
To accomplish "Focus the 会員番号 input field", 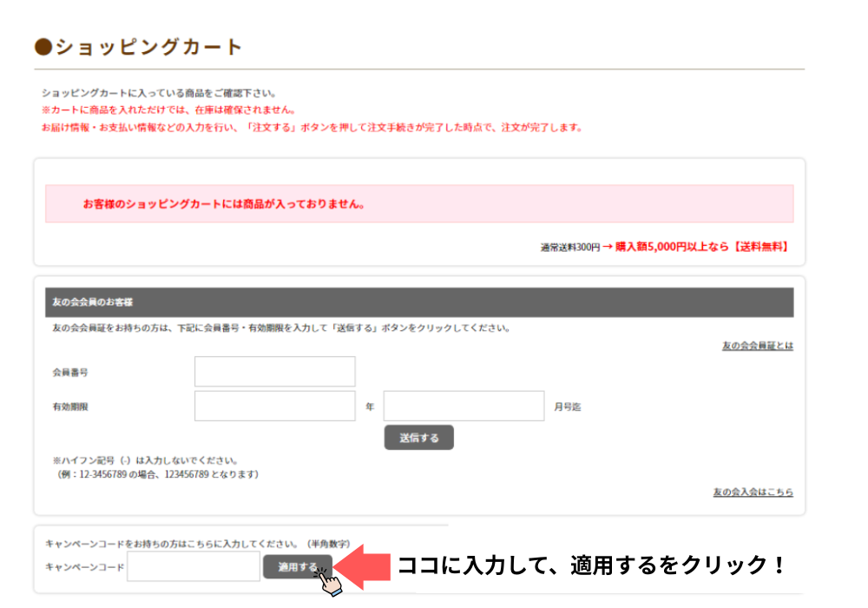I will [274, 372].
